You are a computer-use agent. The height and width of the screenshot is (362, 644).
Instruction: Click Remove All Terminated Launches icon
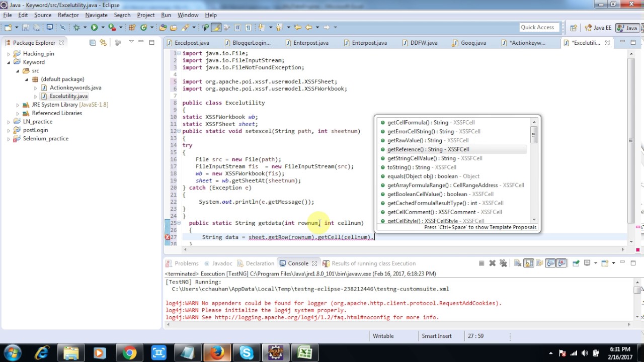click(503, 263)
